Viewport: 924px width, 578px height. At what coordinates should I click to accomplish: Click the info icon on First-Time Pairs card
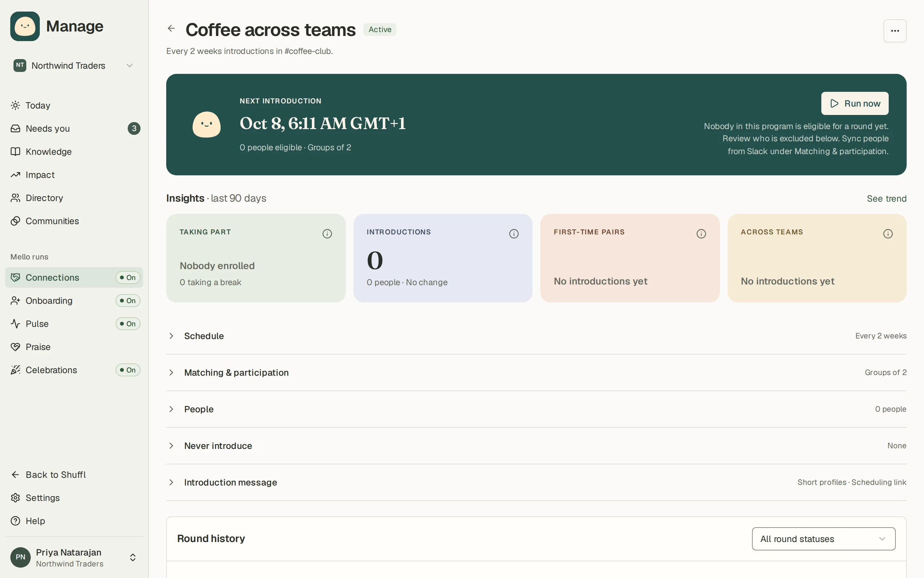pyautogui.click(x=701, y=233)
